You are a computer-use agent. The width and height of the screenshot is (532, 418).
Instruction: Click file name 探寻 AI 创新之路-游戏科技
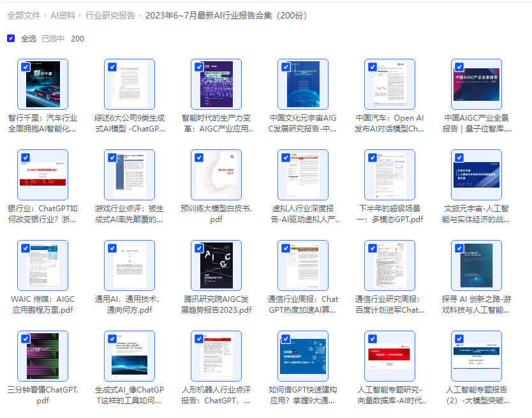click(x=477, y=304)
